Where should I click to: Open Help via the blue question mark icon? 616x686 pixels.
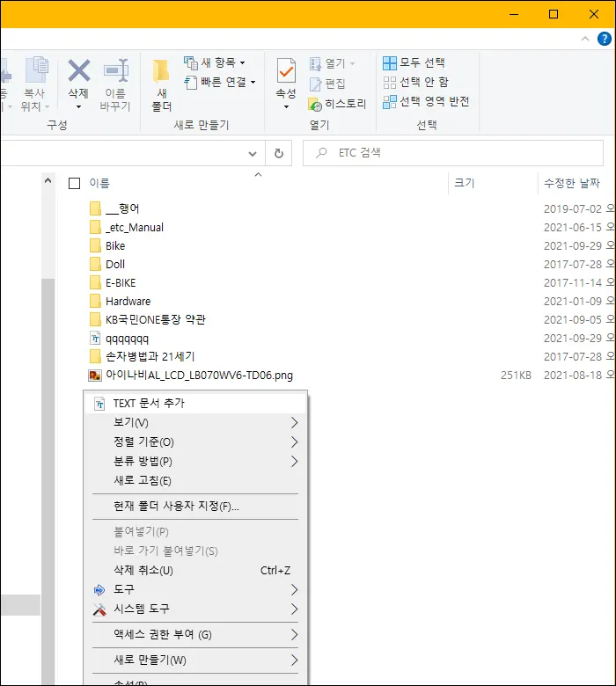click(605, 39)
